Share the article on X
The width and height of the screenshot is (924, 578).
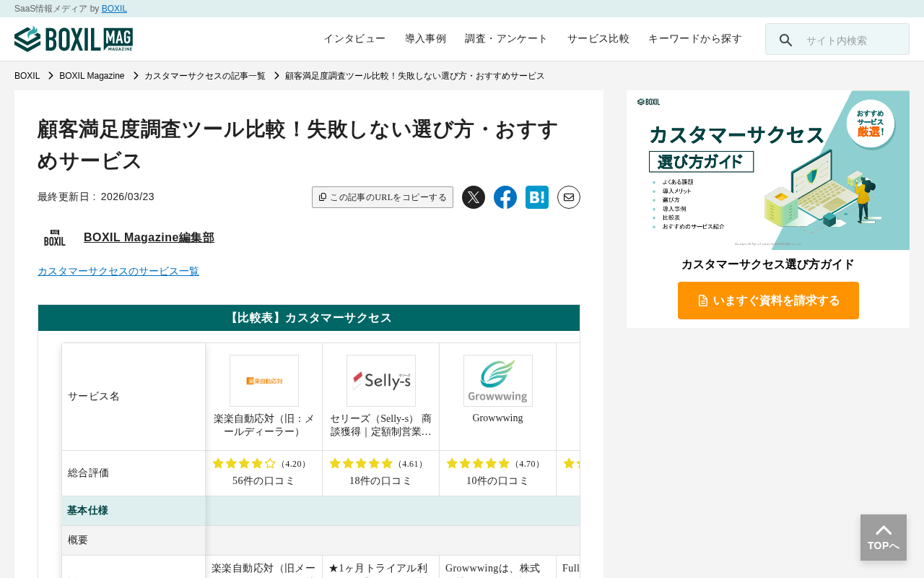pos(474,197)
